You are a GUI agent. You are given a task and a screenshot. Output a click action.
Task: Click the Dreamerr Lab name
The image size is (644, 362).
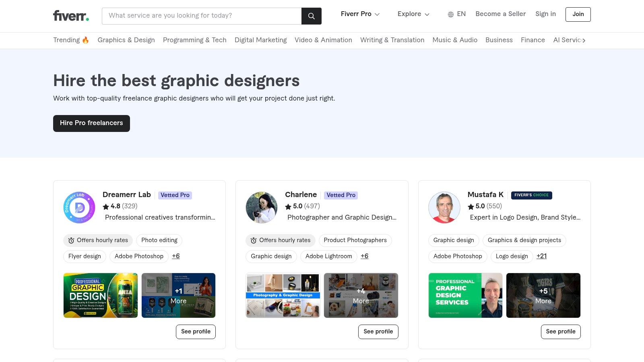[127, 195]
